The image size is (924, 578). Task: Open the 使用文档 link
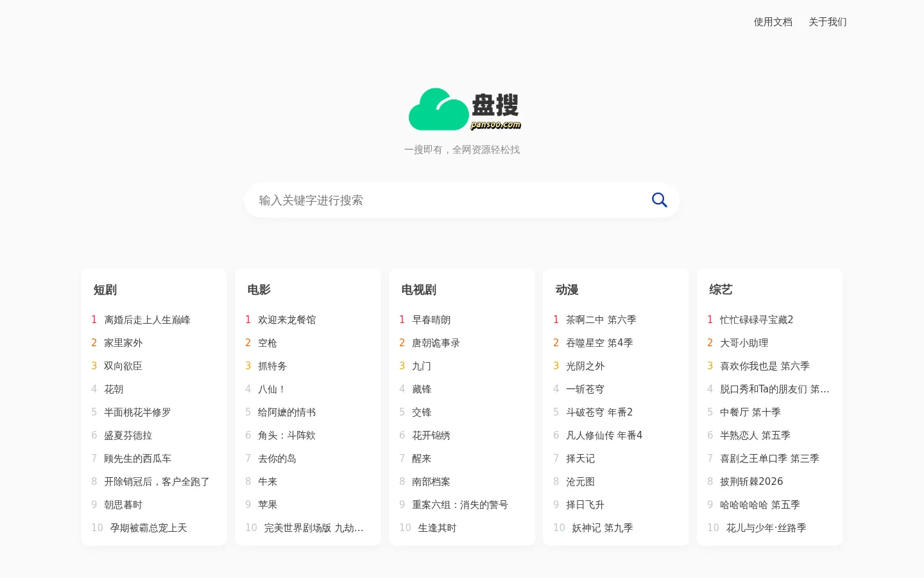point(773,22)
